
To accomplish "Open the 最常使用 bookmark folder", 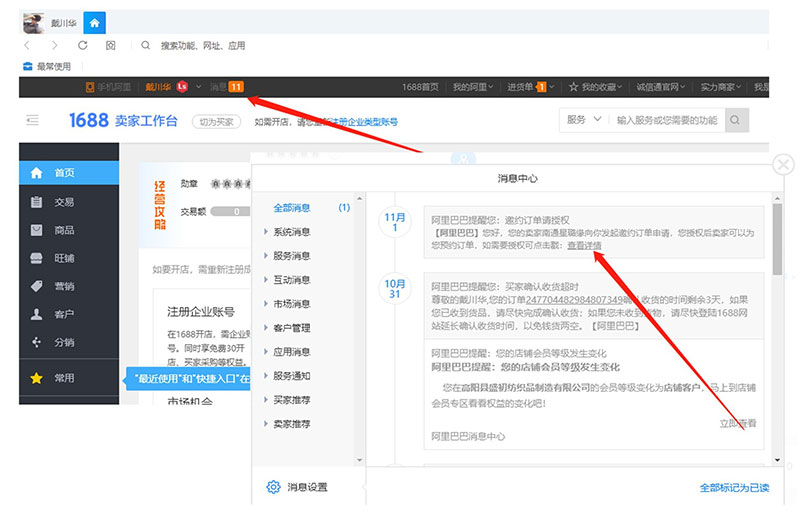I will coord(47,66).
